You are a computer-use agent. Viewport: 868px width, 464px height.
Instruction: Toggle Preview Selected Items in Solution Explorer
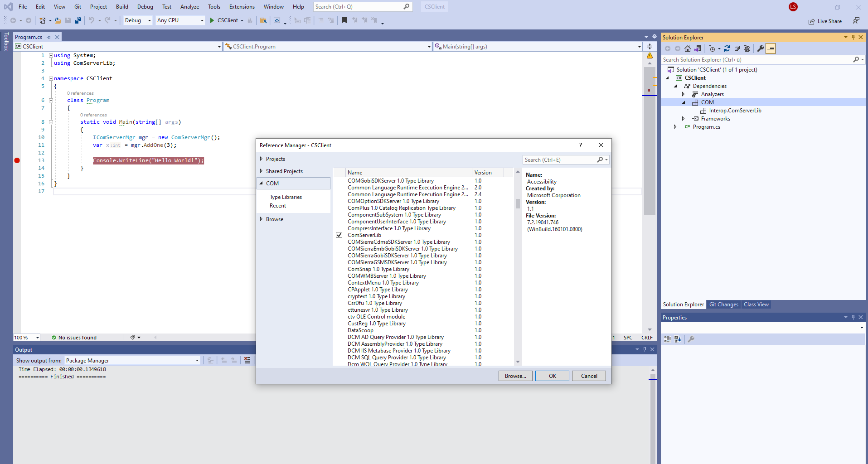coord(771,48)
